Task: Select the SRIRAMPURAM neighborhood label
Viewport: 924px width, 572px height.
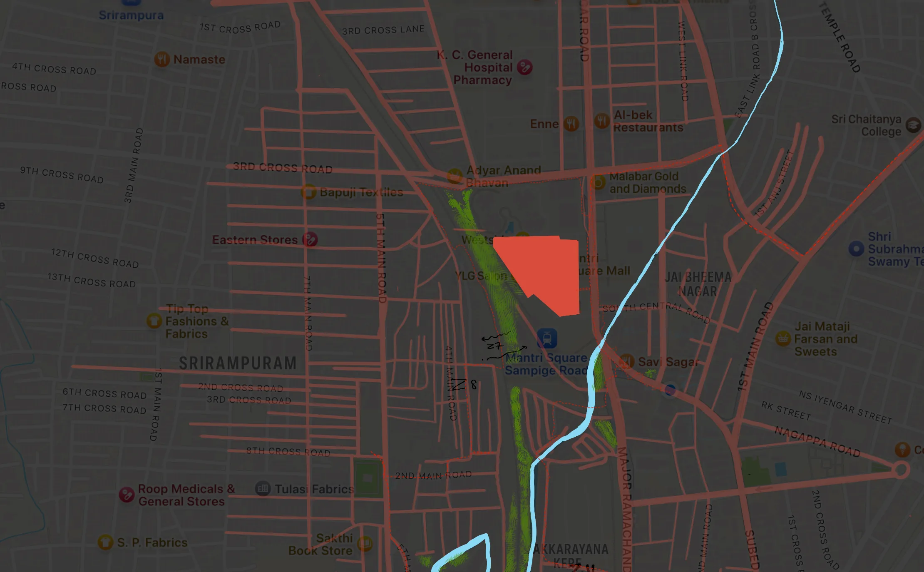Action: pos(238,363)
